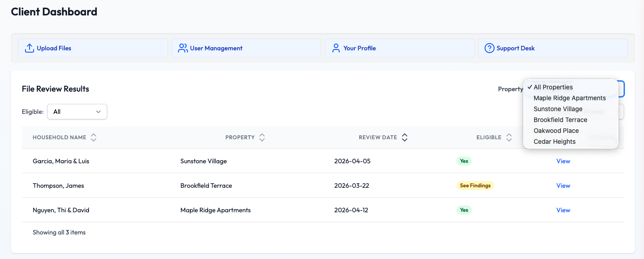
Task: Sort by Review Date column arrows
Action: 405,137
